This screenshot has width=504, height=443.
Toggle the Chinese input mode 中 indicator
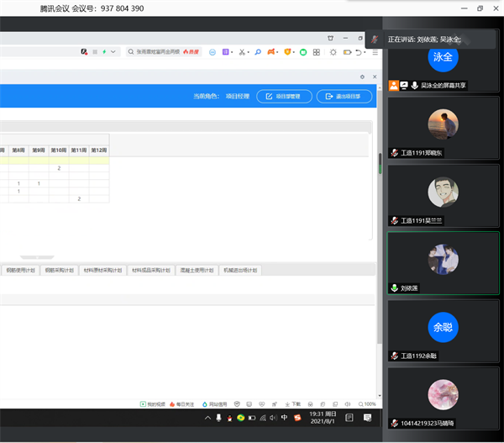[284, 418]
